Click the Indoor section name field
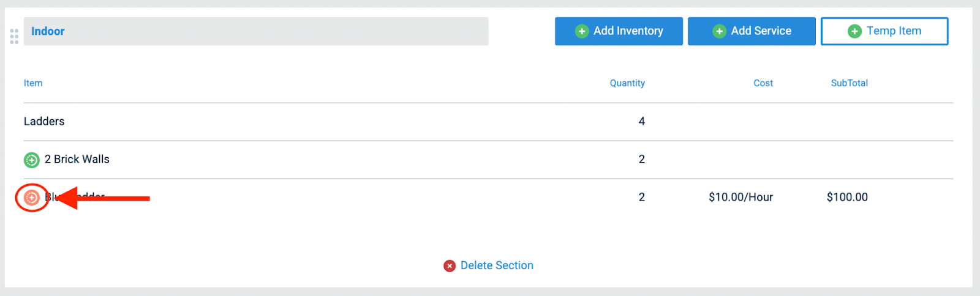The image size is (980, 296). pos(255,31)
